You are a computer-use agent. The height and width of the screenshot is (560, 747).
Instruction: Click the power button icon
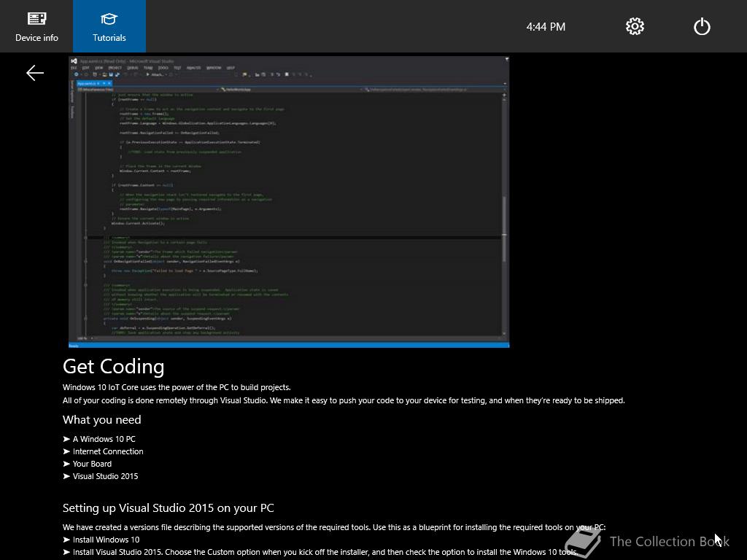[x=702, y=27]
